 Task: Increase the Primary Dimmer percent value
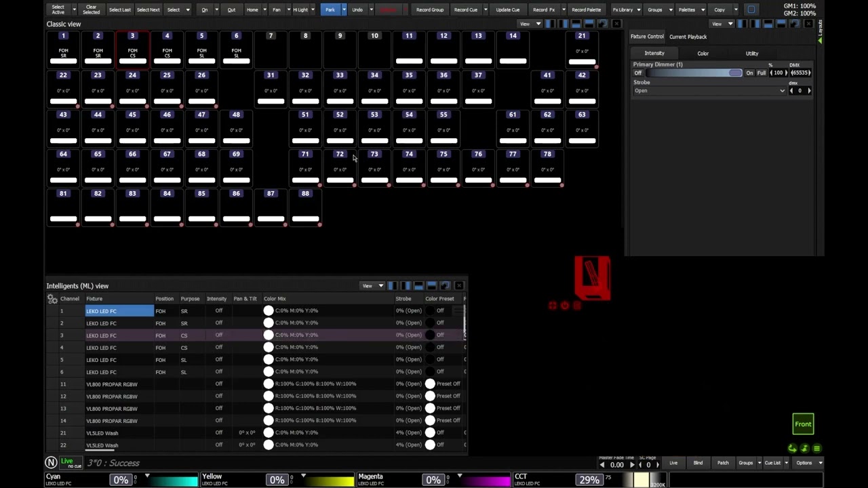pos(786,73)
